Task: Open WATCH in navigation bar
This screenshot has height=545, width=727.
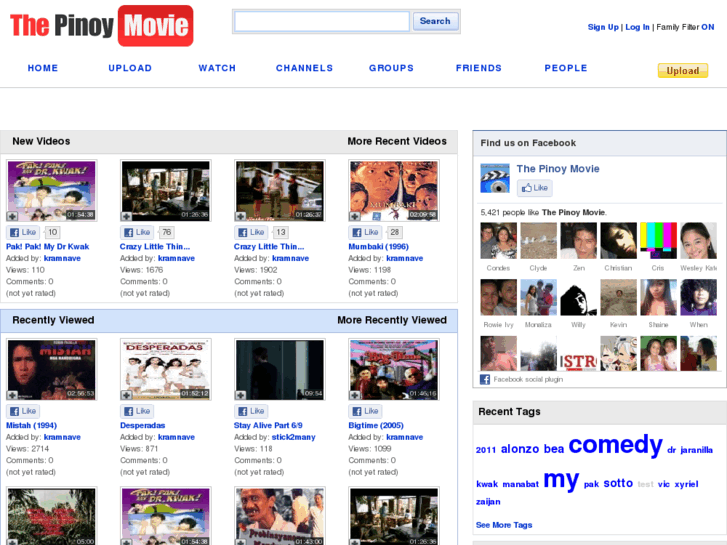Action: (217, 68)
